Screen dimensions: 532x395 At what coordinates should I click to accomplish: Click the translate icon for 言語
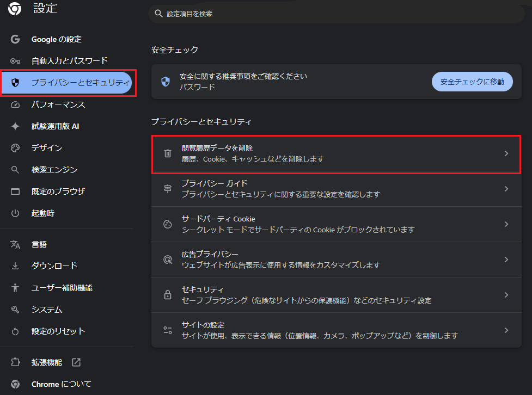tap(15, 244)
